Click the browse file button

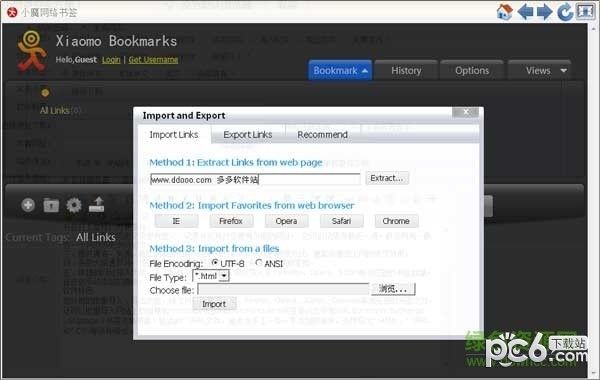393,289
